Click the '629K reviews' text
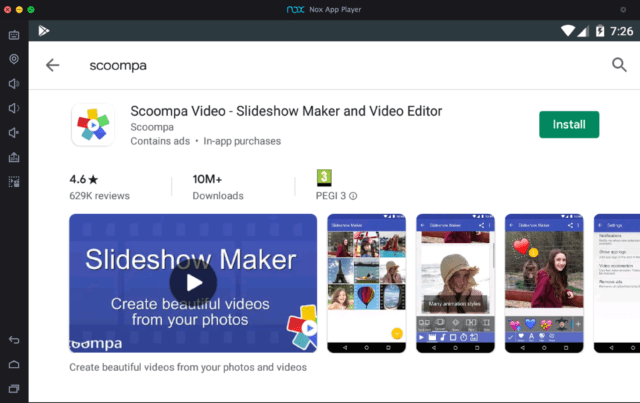 [100, 196]
